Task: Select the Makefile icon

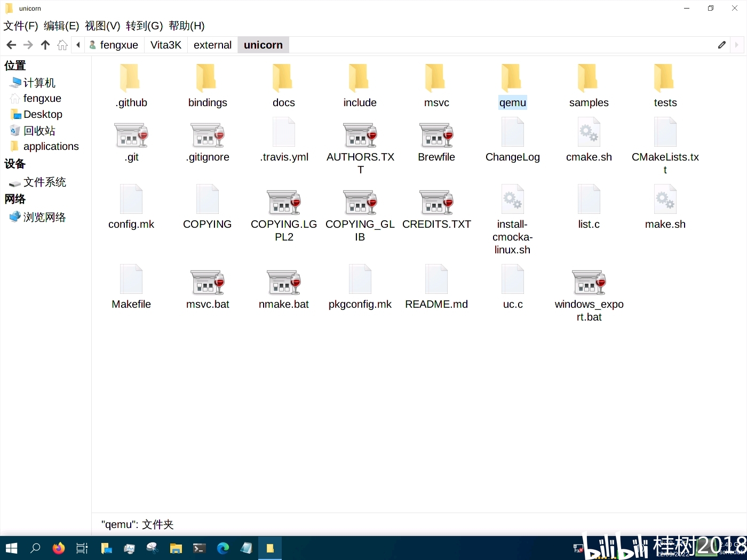Action: (131, 279)
